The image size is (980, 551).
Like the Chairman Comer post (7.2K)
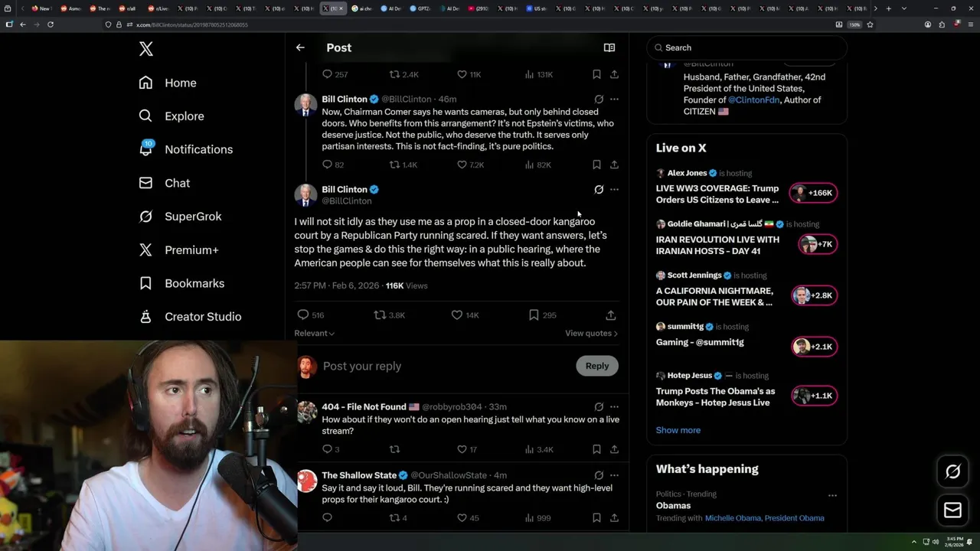[x=470, y=165]
